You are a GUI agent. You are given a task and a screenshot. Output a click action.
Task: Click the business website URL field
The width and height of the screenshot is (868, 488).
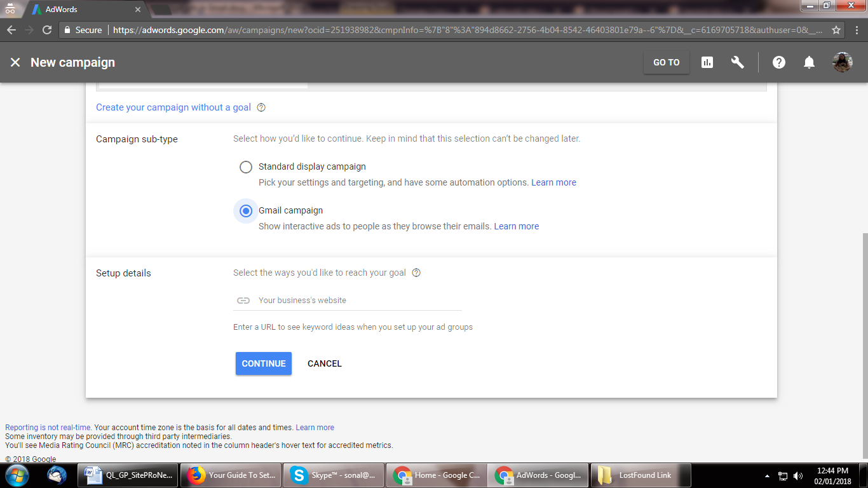pos(348,301)
